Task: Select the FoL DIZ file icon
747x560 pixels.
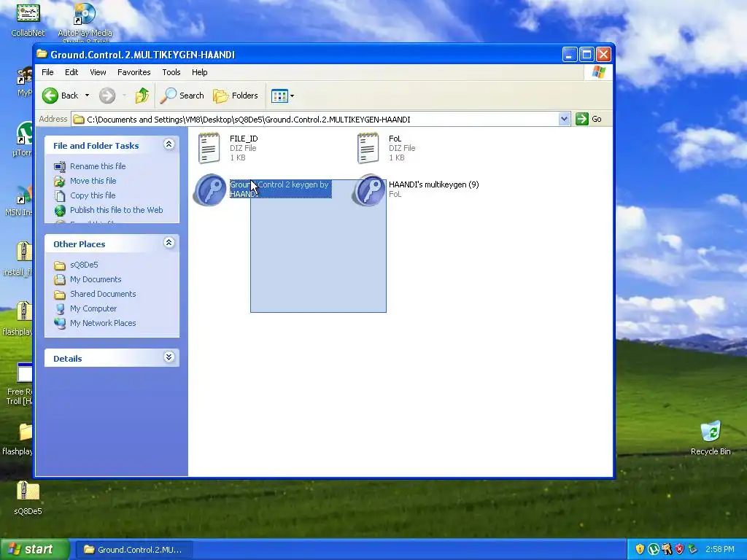Action: tap(368, 148)
